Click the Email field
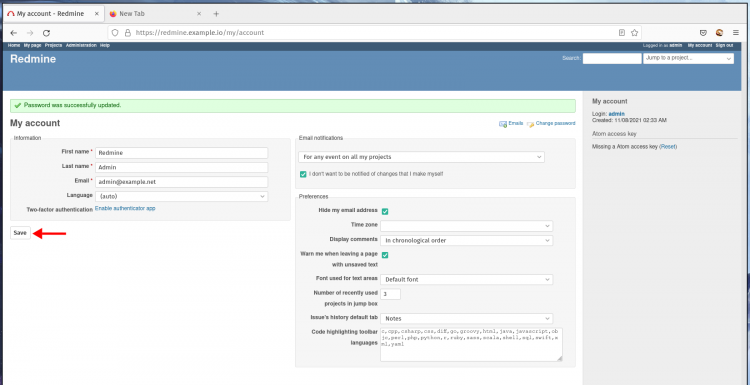750x385 pixels. pyautogui.click(x=181, y=182)
